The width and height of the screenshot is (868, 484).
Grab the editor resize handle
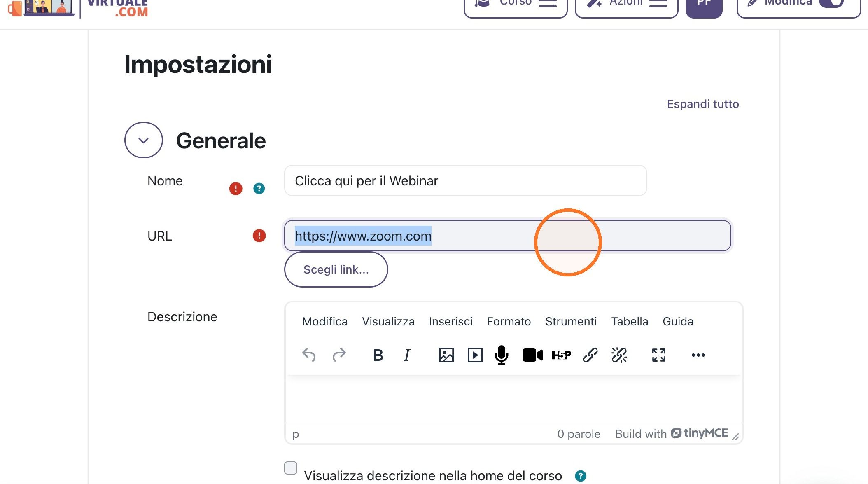click(x=735, y=437)
